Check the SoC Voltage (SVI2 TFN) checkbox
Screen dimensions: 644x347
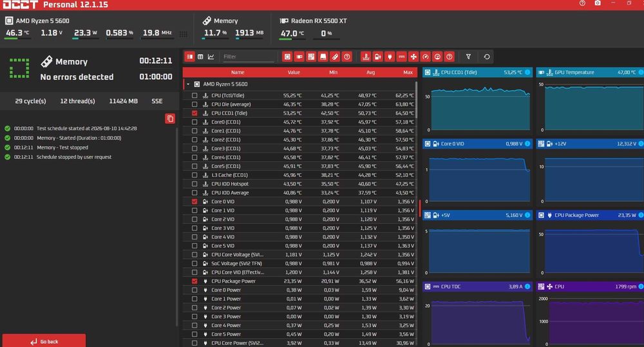[x=194, y=264]
